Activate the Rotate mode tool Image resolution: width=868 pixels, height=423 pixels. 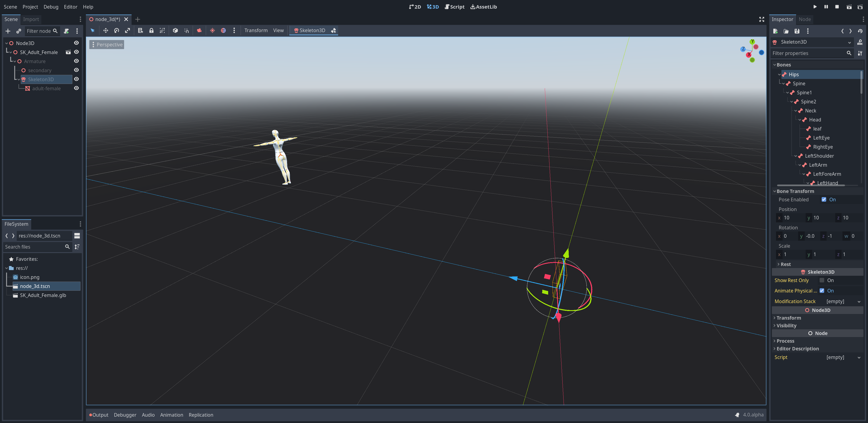point(117,30)
